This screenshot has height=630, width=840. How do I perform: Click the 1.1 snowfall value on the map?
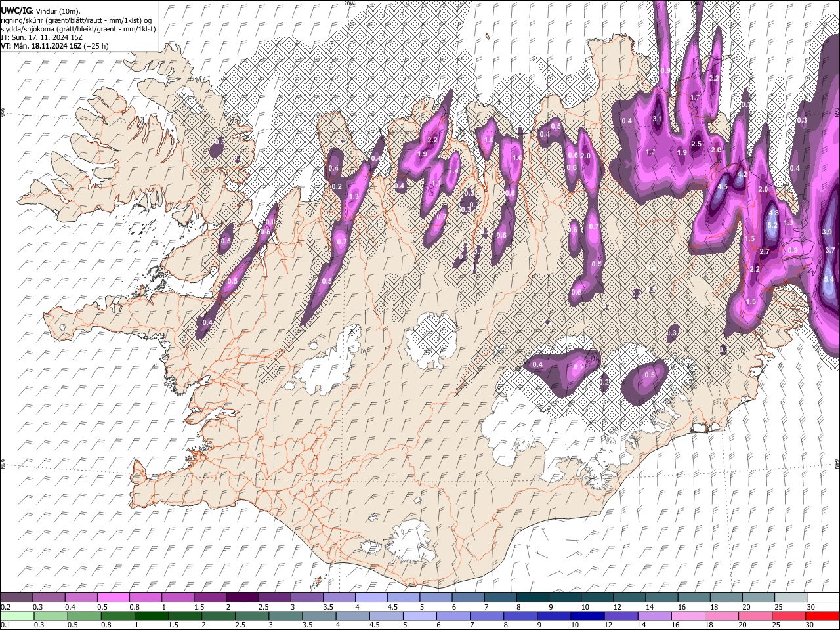point(436,183)
